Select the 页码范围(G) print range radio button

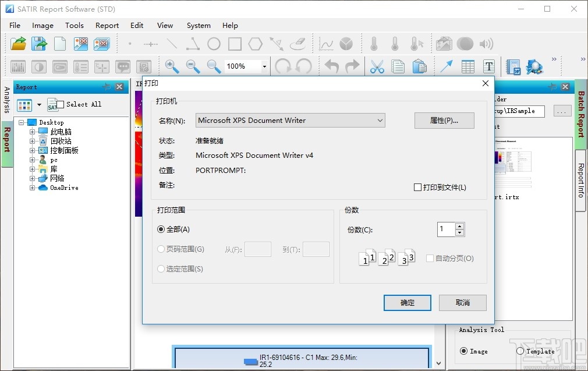161,249
